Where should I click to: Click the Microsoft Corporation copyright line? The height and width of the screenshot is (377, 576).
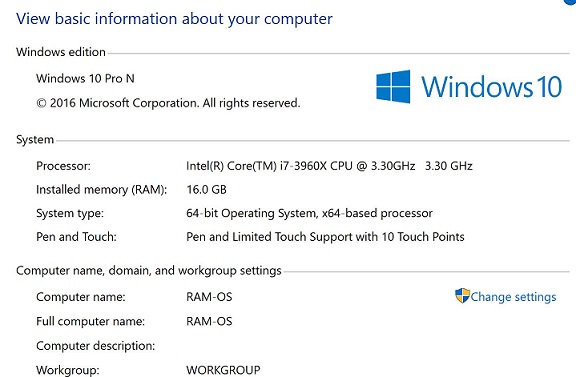click(168, 103)
